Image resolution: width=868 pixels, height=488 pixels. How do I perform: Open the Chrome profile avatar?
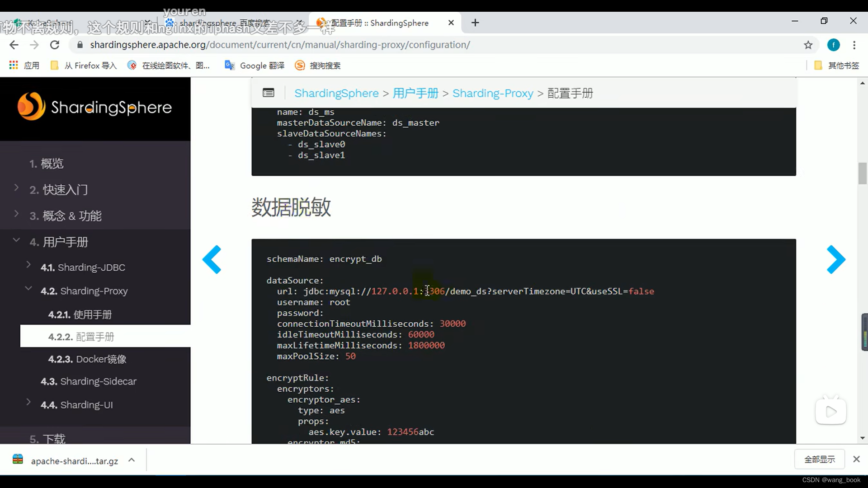[x=834, y=45]
